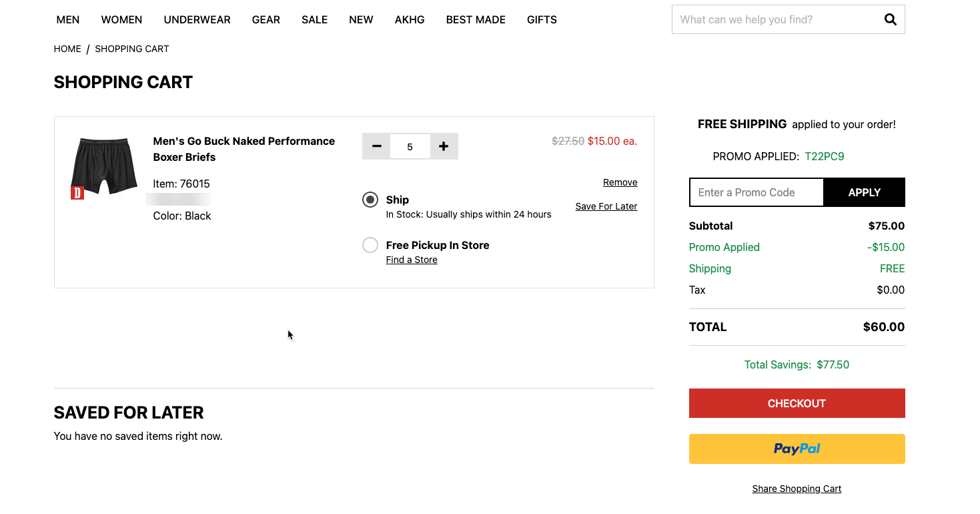Open the GEAR menu
This screenshot has width=980, height=514.
tap(266, 19)
